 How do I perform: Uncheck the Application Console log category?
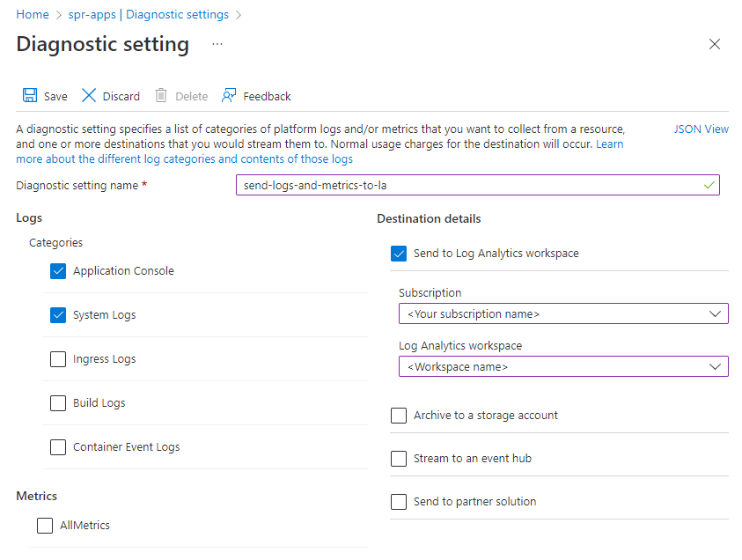[59, 271]
